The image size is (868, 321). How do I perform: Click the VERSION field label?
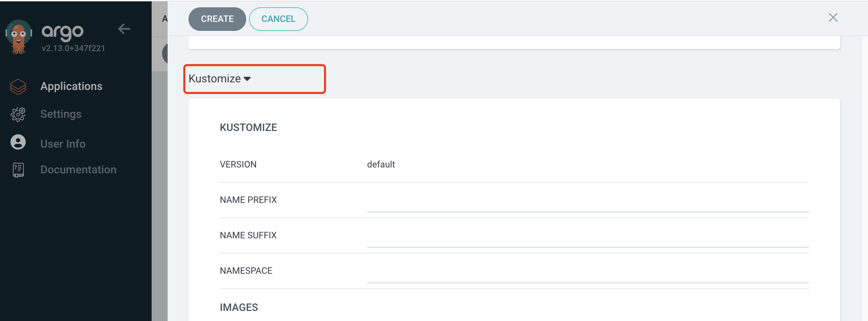coord(238,164)
